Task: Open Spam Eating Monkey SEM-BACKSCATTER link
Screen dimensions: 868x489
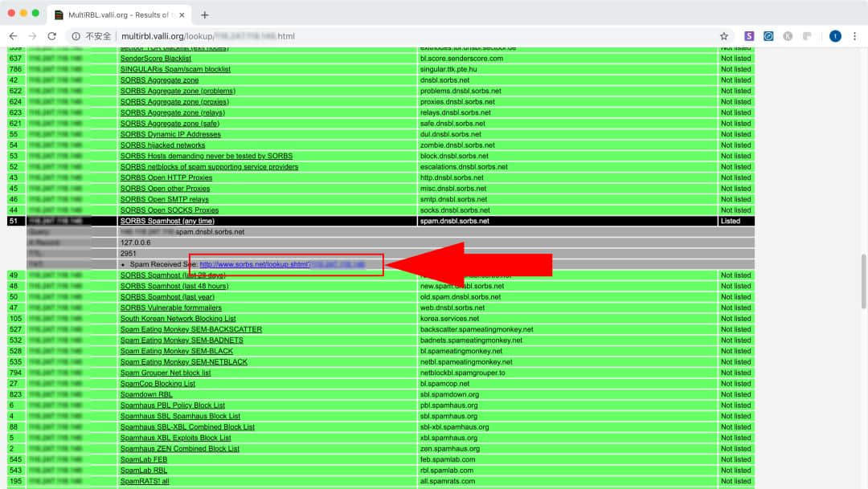Action: click(191, 329)
